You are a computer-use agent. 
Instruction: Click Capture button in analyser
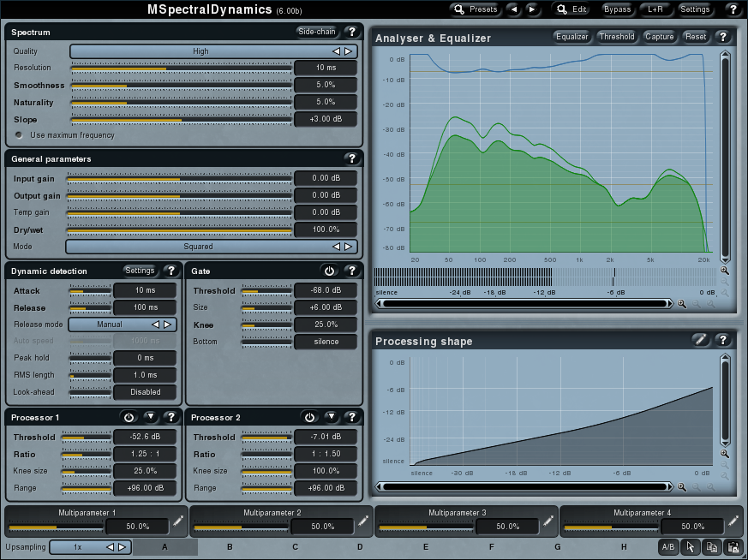pyautogui.click(x=660, y=37)
